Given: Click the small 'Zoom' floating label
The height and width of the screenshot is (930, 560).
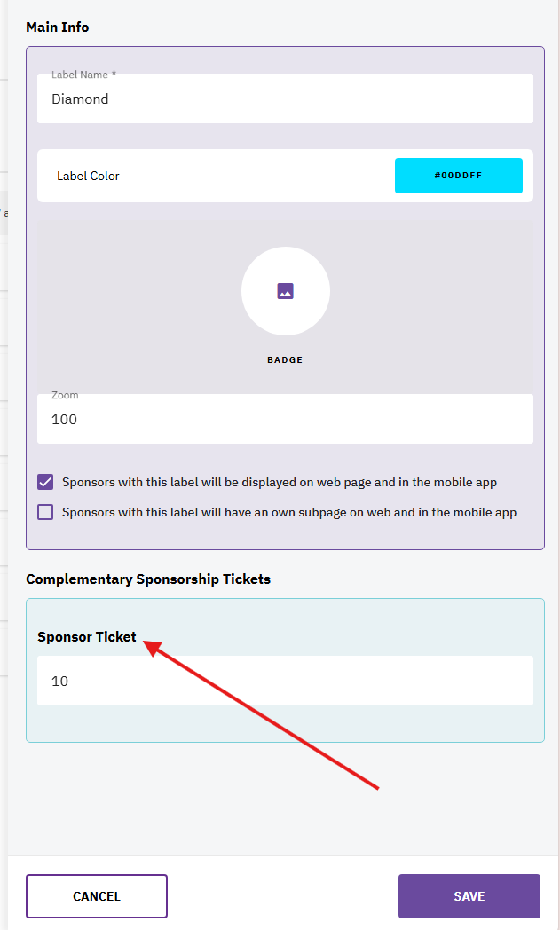Looking at the screenshot, I should [65, 395].
